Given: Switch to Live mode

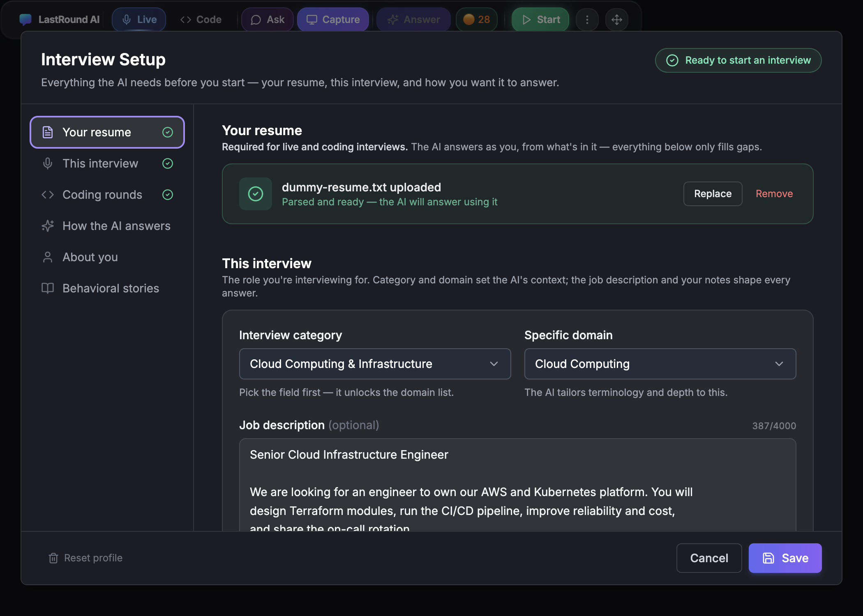Looking at the screenshot, I should (x=139, y=19).
